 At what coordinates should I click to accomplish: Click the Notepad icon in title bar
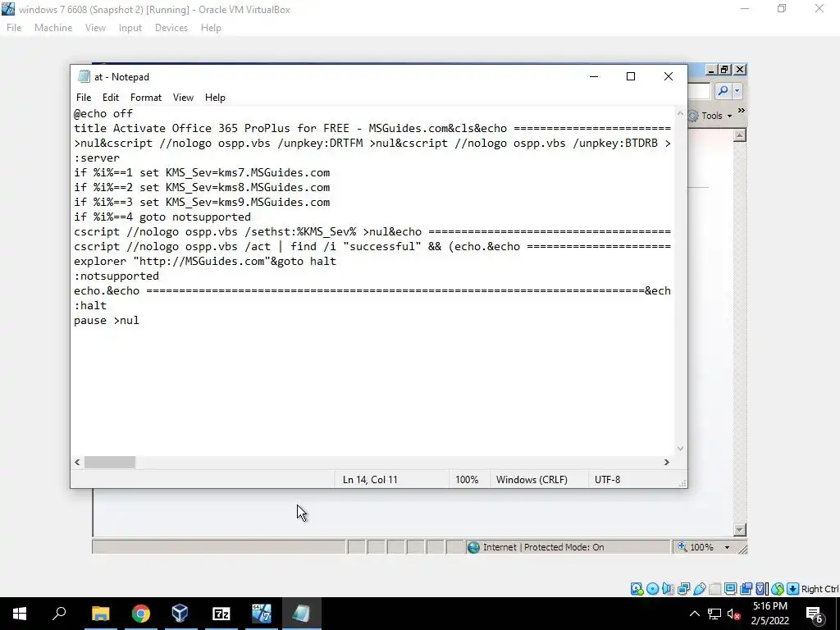pos(84,76)
